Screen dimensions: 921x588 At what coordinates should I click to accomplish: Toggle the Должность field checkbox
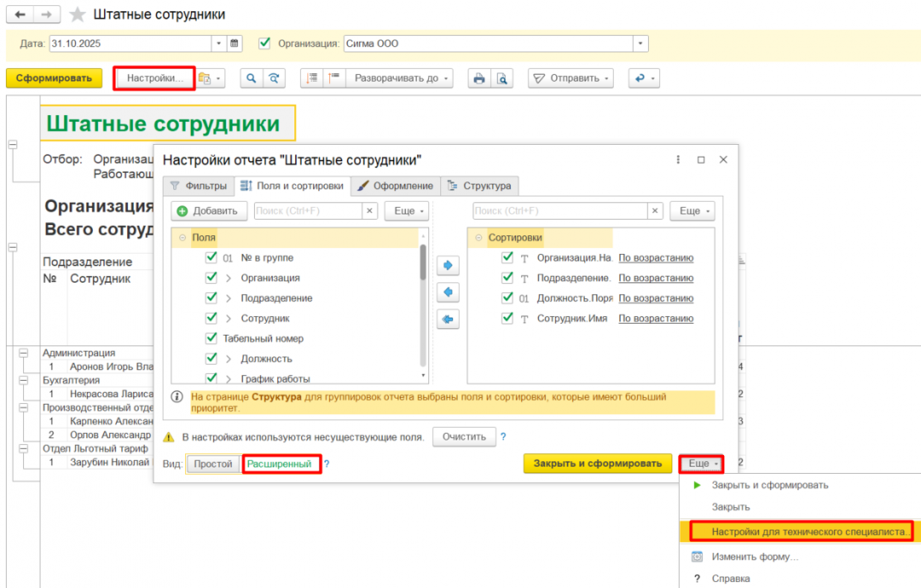point(211,358)
